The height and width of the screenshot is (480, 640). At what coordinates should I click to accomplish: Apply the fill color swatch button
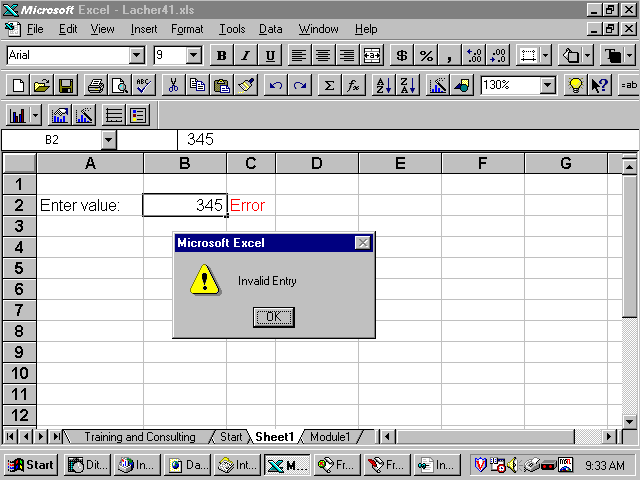pyautogui.click(x=570, y=55)
